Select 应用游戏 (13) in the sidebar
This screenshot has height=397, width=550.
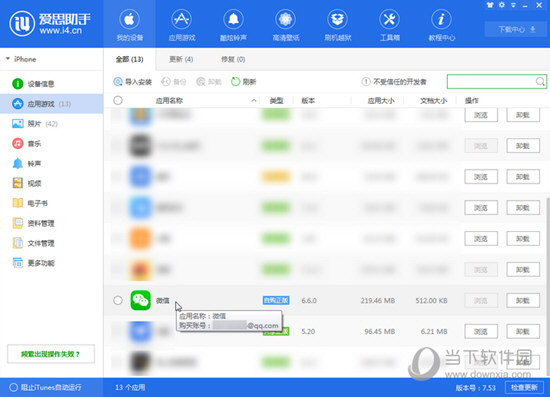[x=51, y=104]
